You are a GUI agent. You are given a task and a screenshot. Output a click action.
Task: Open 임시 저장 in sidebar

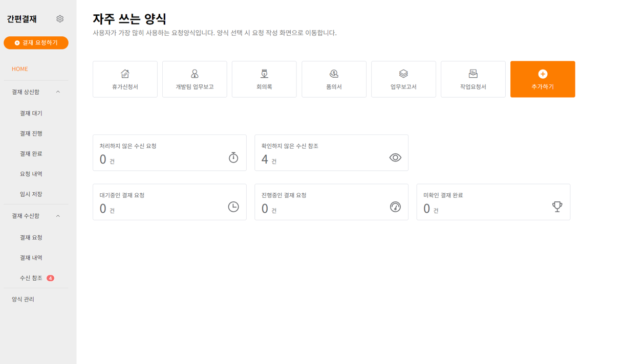(31, 194)
